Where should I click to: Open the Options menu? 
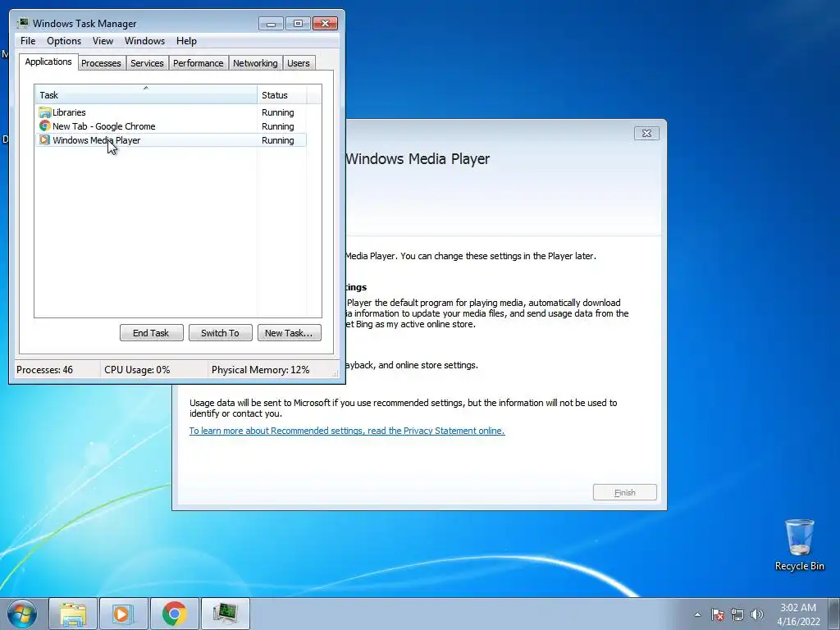[64, 41]
